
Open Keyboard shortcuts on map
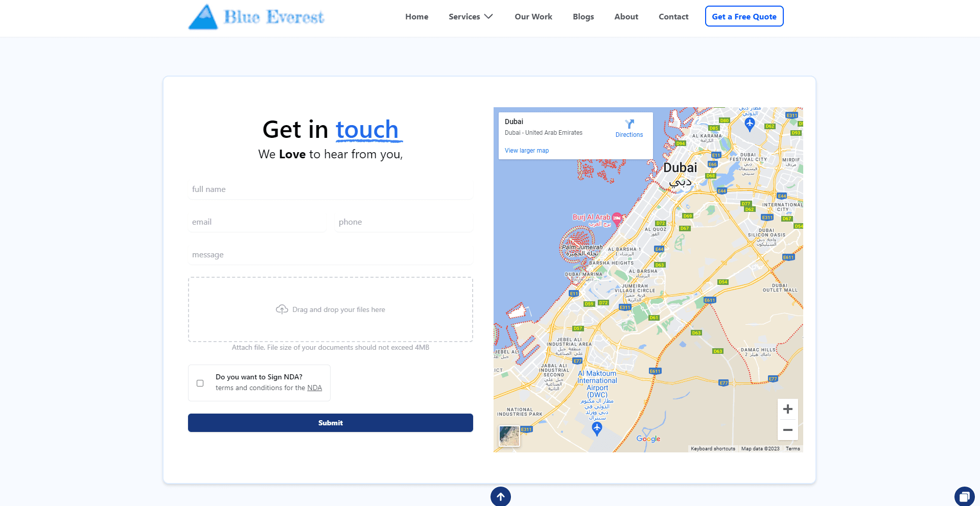tap(713, 449)
